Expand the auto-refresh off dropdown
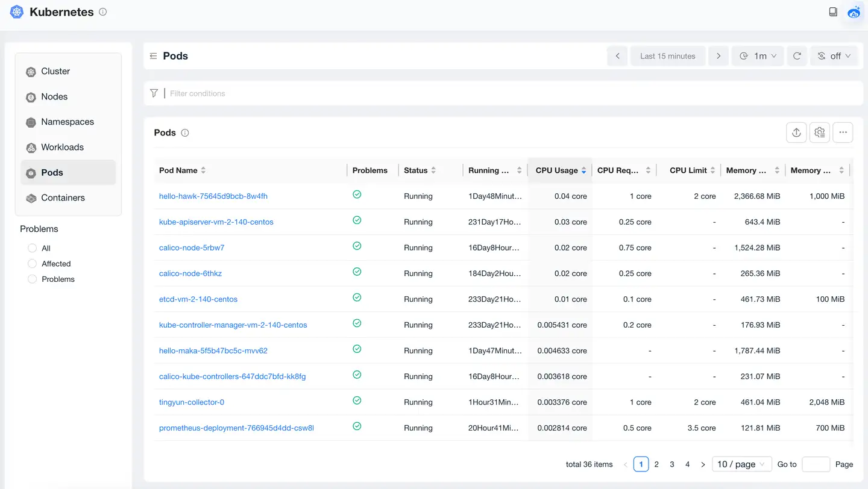868x489 pixels. [834, 56]
